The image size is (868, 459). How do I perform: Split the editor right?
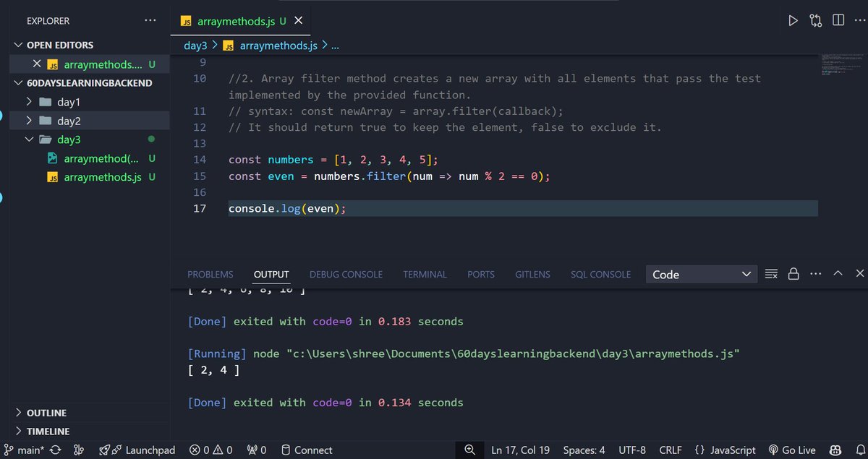tap(838, 21)
